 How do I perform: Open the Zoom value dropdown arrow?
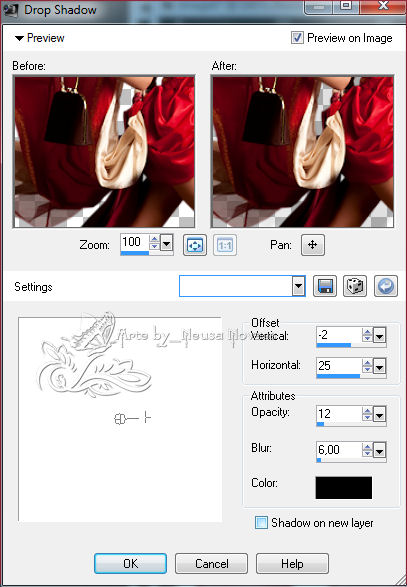coord(167,244)
